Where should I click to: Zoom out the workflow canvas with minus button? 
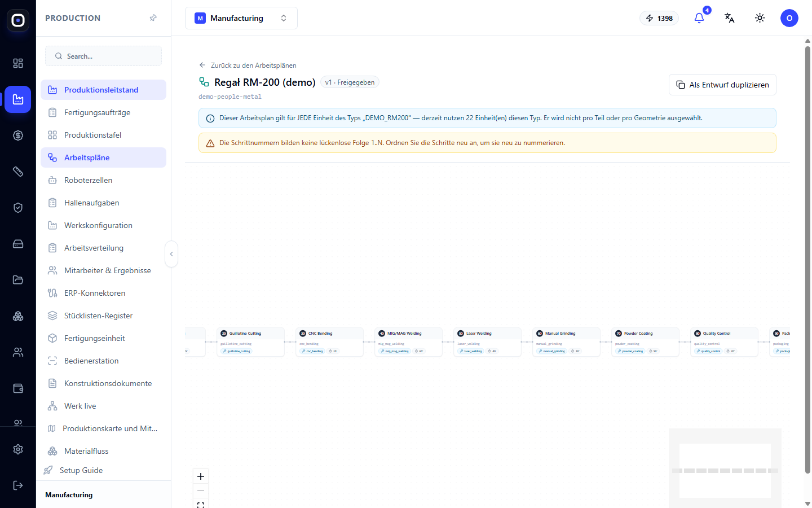[x=201, y=491]
